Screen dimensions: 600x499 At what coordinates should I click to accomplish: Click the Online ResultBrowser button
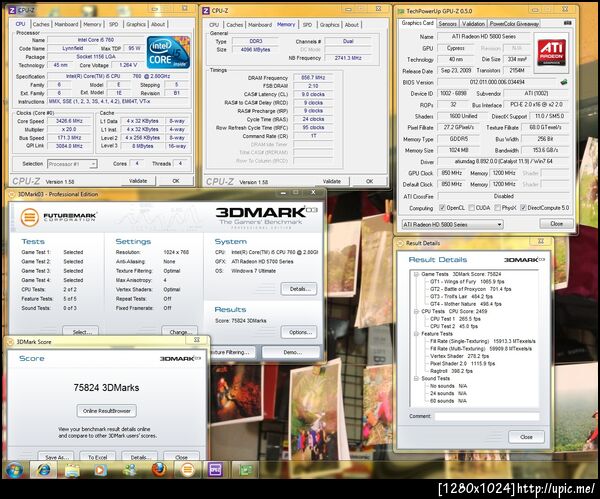107,411
